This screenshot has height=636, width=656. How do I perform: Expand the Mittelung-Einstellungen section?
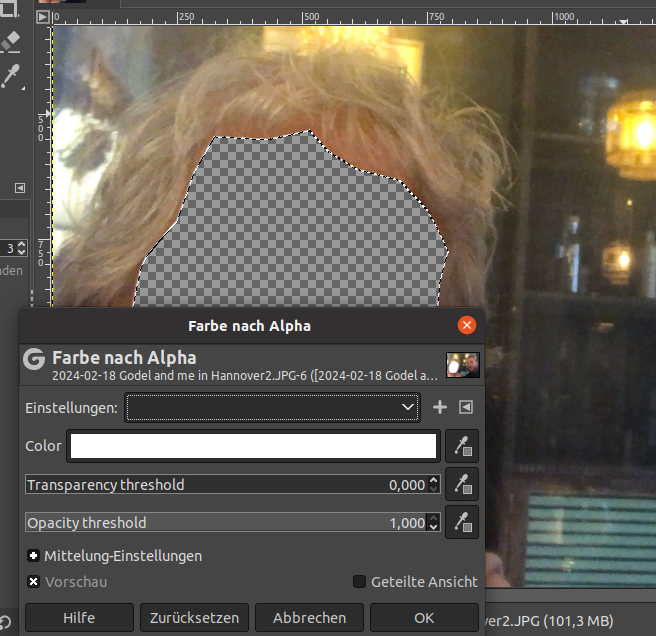33,555
